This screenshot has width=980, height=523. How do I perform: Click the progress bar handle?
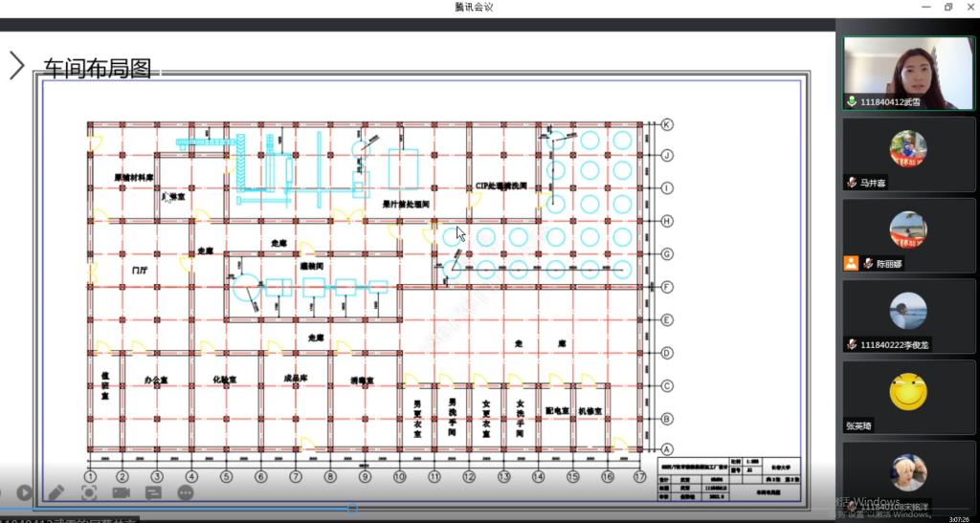(352, 508)
